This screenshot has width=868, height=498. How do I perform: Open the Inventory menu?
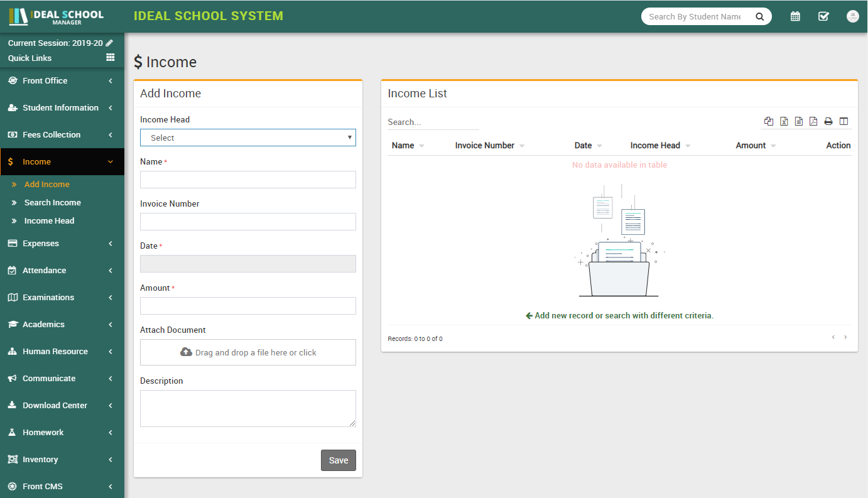coord(62,459)
